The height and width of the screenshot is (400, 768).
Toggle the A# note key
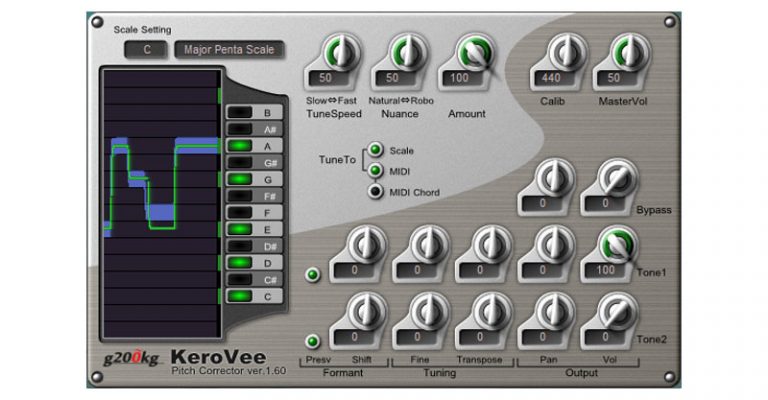(254, 129)
